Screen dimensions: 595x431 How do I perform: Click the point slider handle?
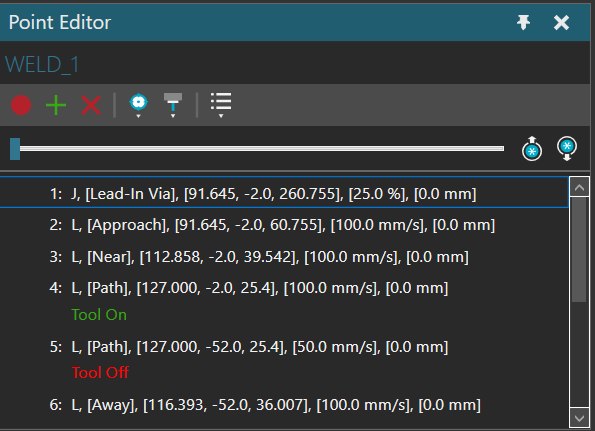(x=15, y=149)
